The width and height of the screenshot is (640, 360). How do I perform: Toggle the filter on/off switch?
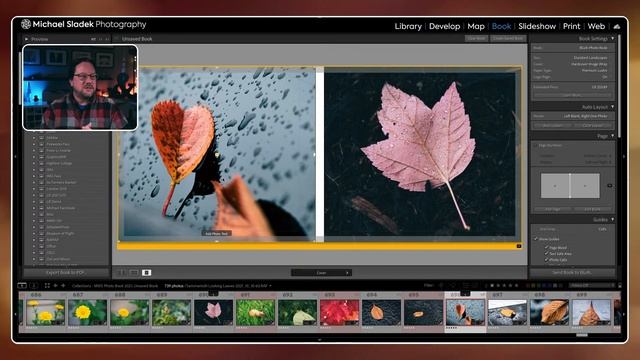point(620,285)
